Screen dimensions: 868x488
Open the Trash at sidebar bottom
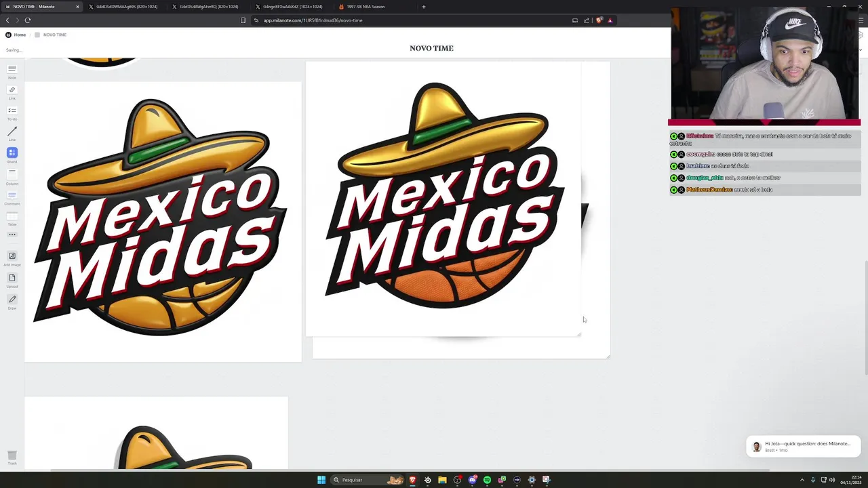pos(12,457)
